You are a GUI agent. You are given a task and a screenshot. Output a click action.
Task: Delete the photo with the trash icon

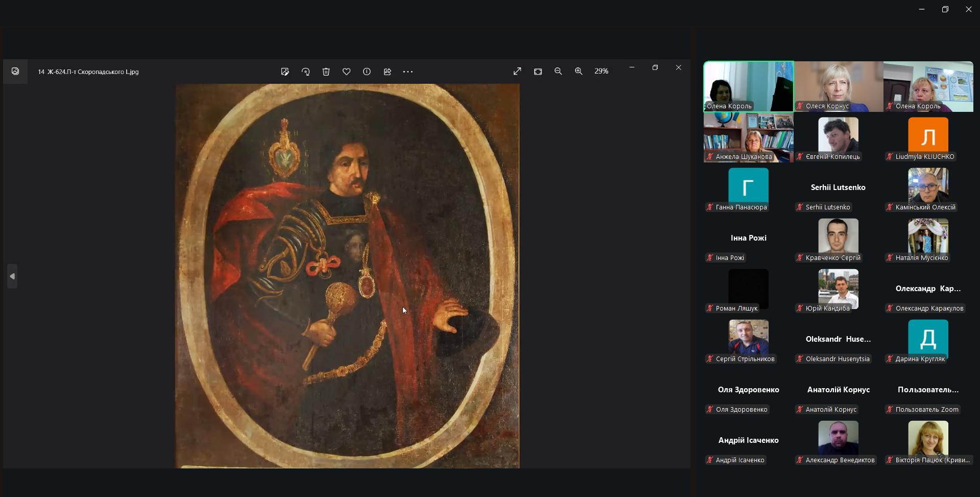tap(326, 72)
